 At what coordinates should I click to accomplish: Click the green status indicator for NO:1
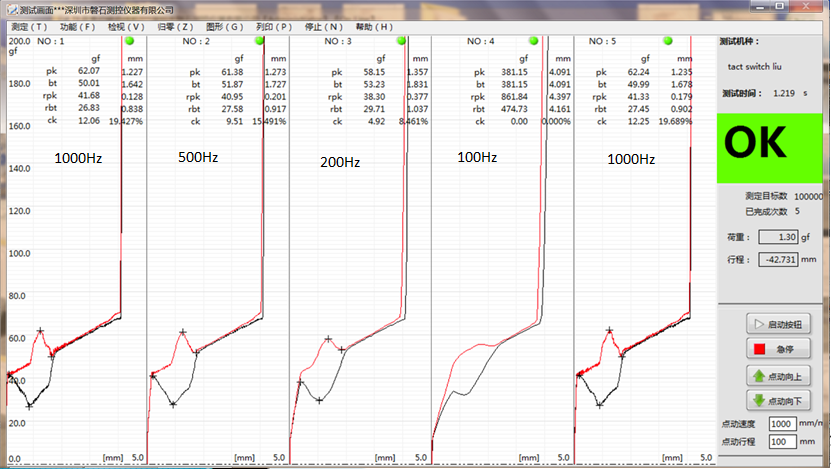pyautogui.click(x=129, y=41)
